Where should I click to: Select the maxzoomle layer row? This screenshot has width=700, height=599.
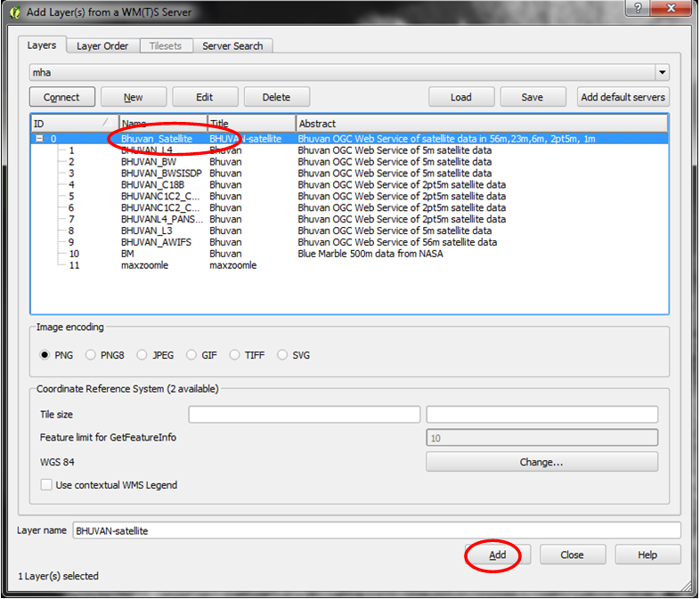click(349, 265)
